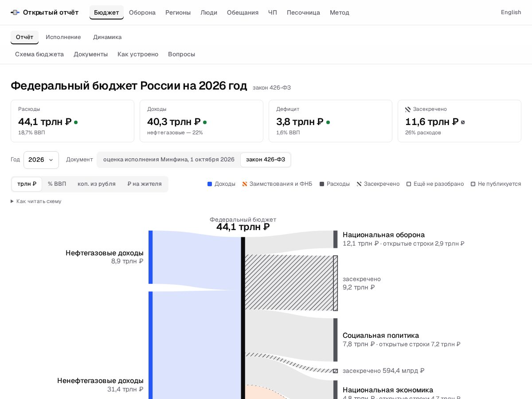Click the blue Ненефтегазовые доходы node bar

point(151,345)
